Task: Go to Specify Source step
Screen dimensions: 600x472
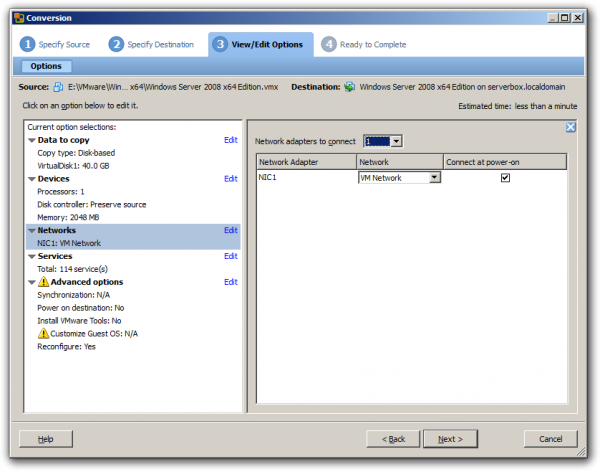Action: point(64,44)
